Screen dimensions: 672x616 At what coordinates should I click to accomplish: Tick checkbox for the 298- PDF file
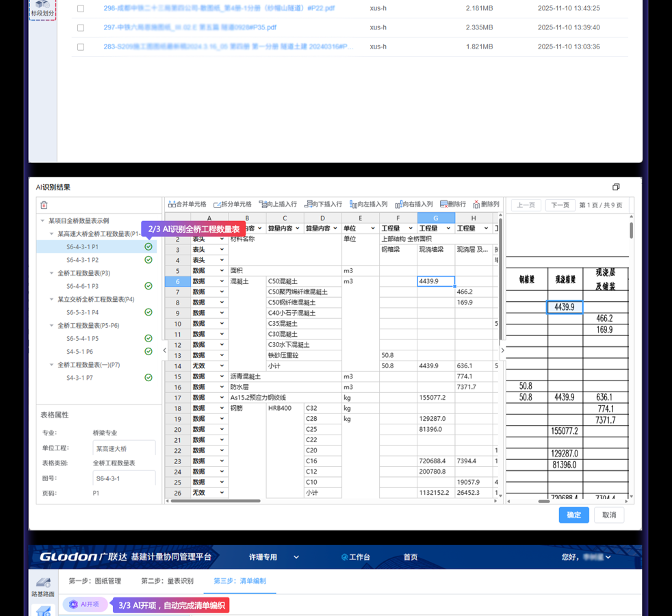[x=81, y=9]
